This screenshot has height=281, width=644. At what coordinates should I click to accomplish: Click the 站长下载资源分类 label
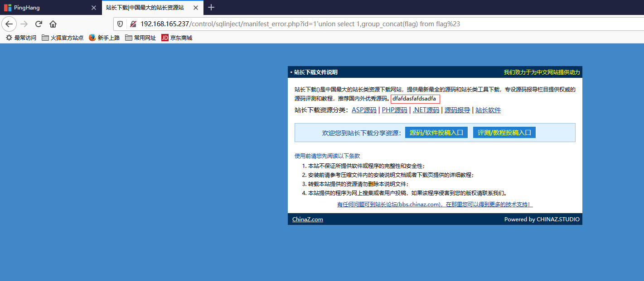tap(321, 110)
